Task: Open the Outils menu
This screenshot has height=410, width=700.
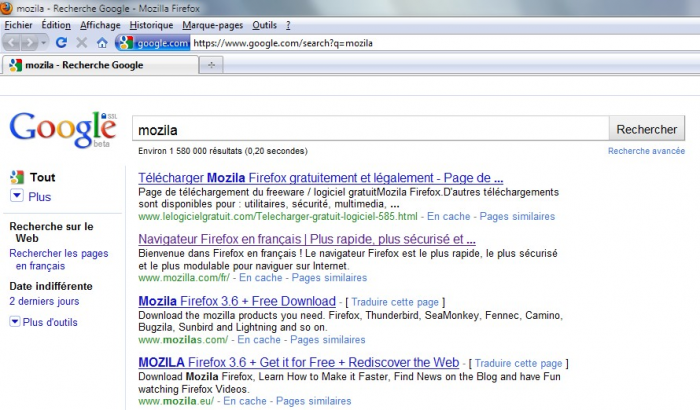Action: [264, 25]
